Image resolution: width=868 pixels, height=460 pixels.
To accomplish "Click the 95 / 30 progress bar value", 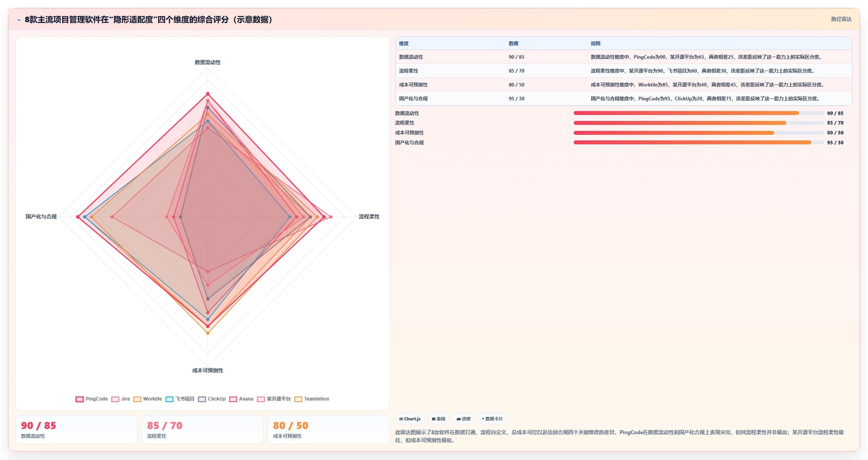I will click(835, 143).
